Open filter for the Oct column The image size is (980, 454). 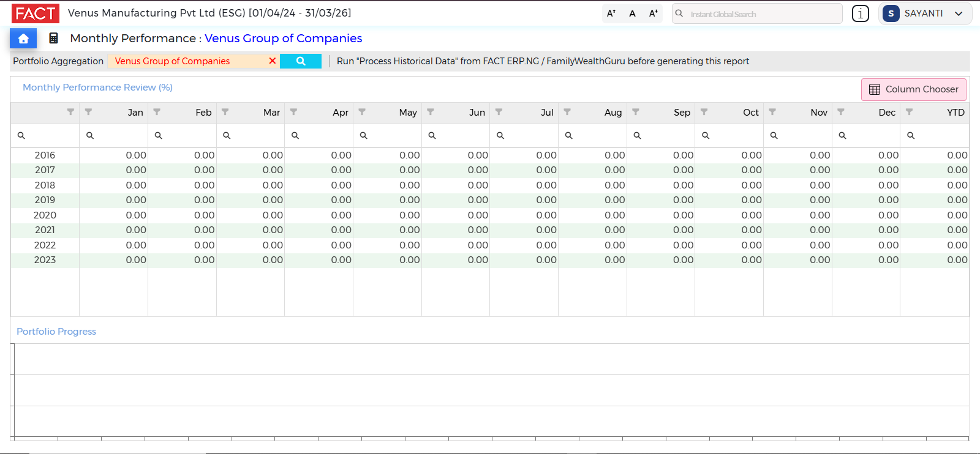pos(704,112)
